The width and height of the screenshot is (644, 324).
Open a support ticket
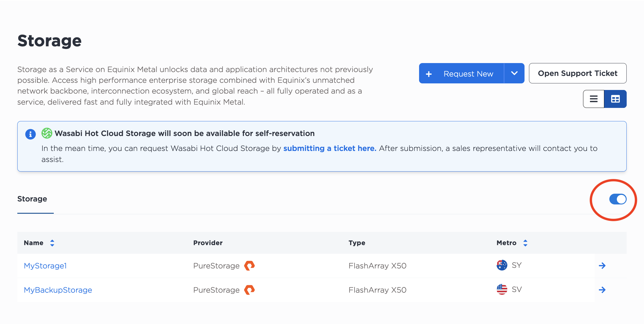(x=578, y=73)
